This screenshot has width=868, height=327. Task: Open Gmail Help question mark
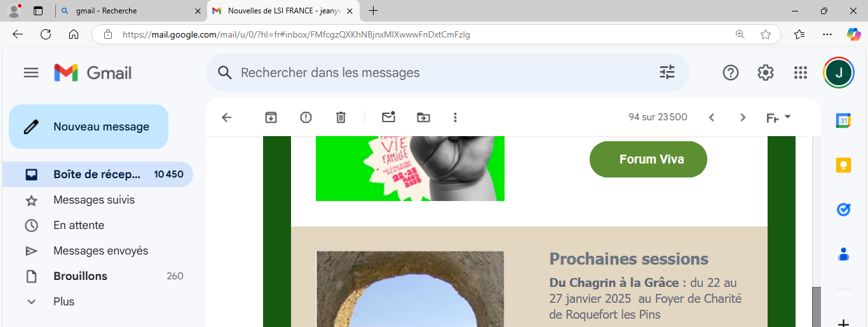pyautogui.click(x=731, y=73)
